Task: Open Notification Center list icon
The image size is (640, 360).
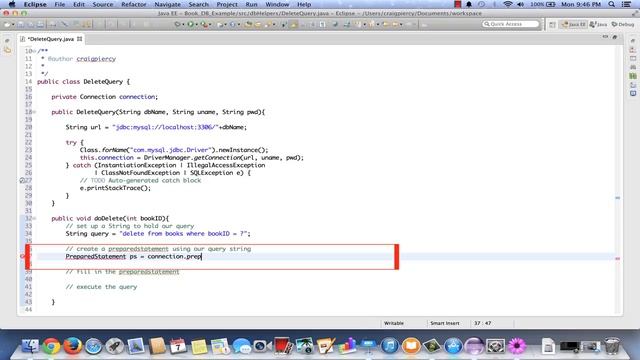Action: click(x=626, y=4)
